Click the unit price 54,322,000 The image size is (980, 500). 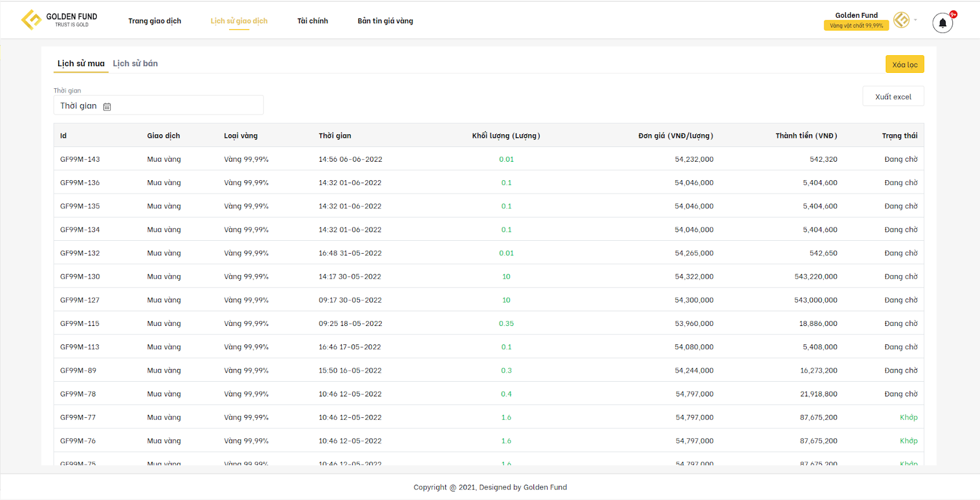coord(694,277)
